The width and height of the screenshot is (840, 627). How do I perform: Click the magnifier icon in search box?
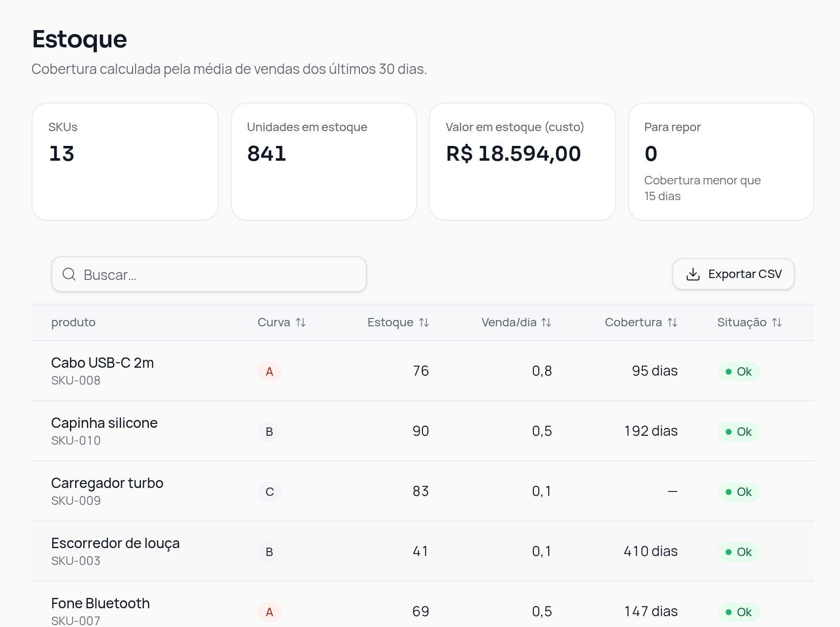click(69, 274)
